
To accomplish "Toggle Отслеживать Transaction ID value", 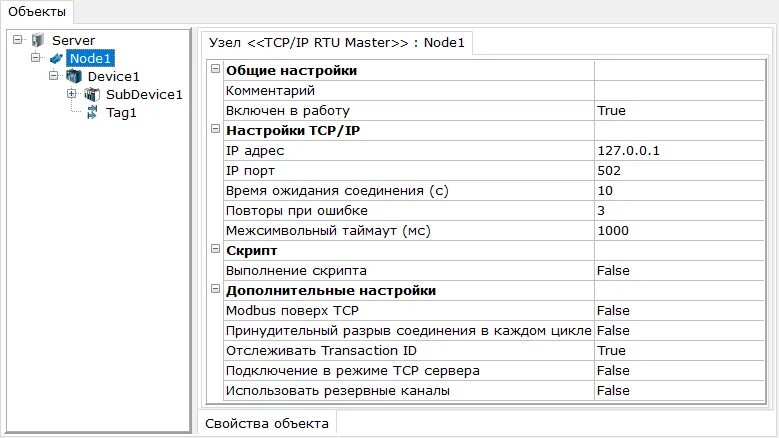I will click(679, 351).
